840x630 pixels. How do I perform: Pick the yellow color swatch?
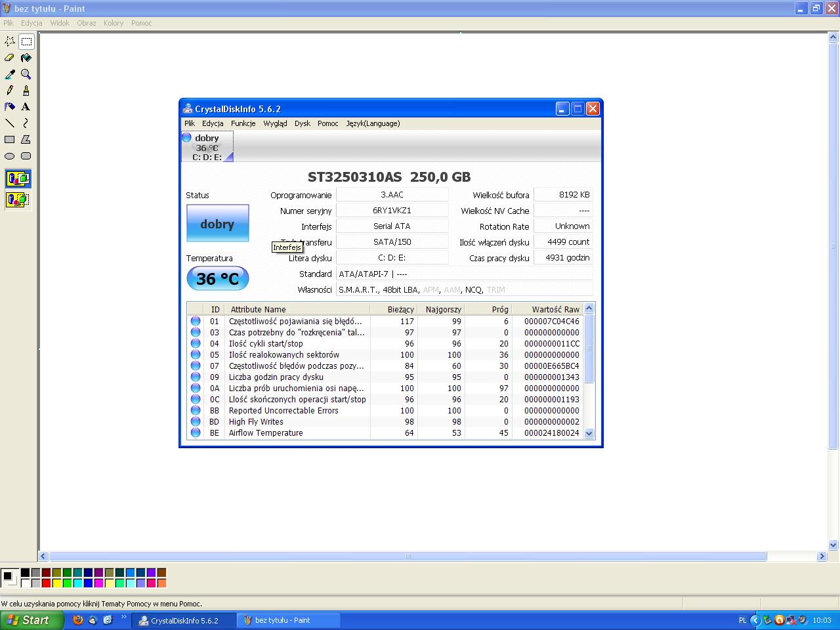[56, 583]
